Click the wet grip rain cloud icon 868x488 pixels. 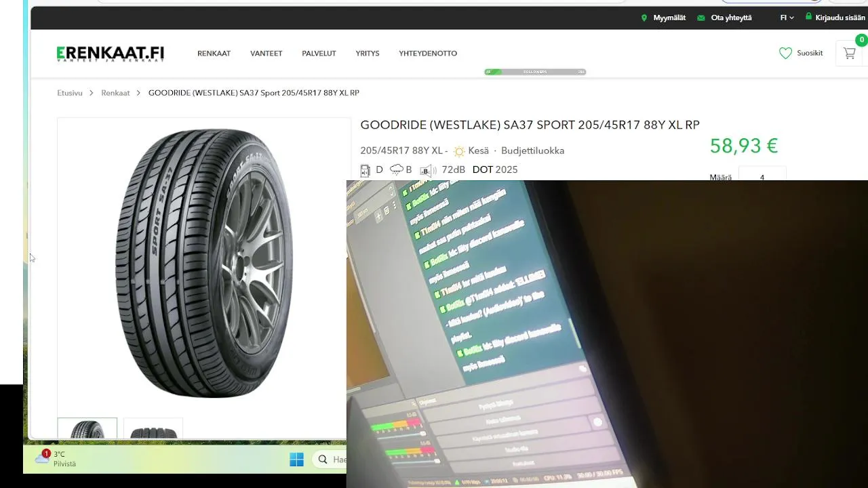[x=397, y=170]
